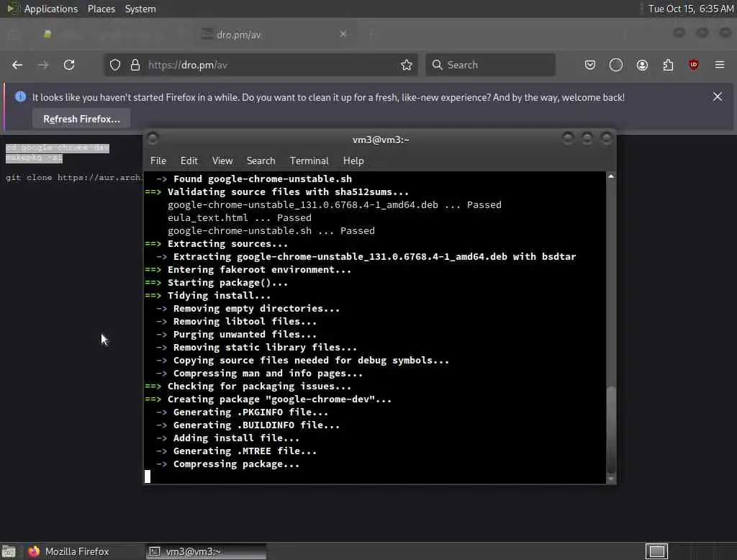The height and width of the screenshot is (560, 737).
Task: Click 'Checking for packaging issues...' line
Action: pyautogui.click(x=259, y=386)
